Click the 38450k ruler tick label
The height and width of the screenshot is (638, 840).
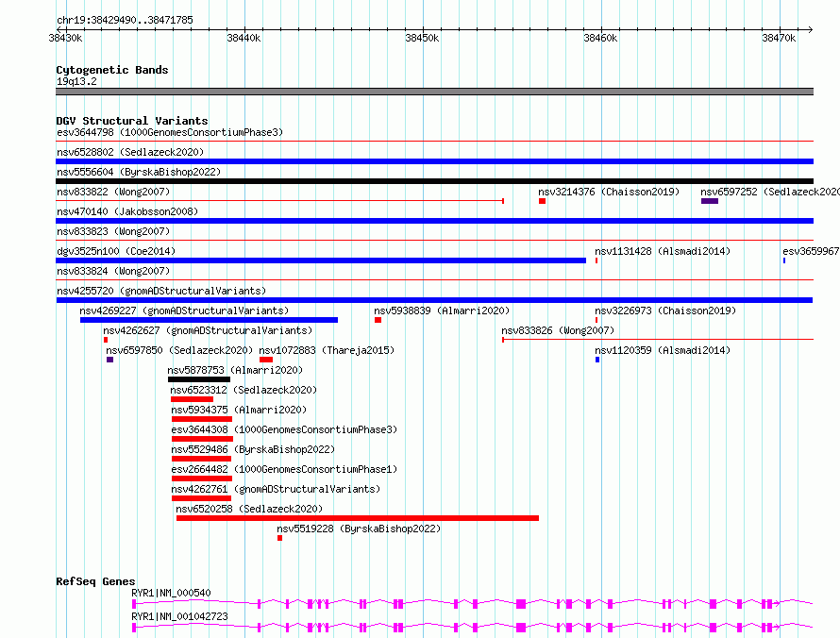coord(422,38)
